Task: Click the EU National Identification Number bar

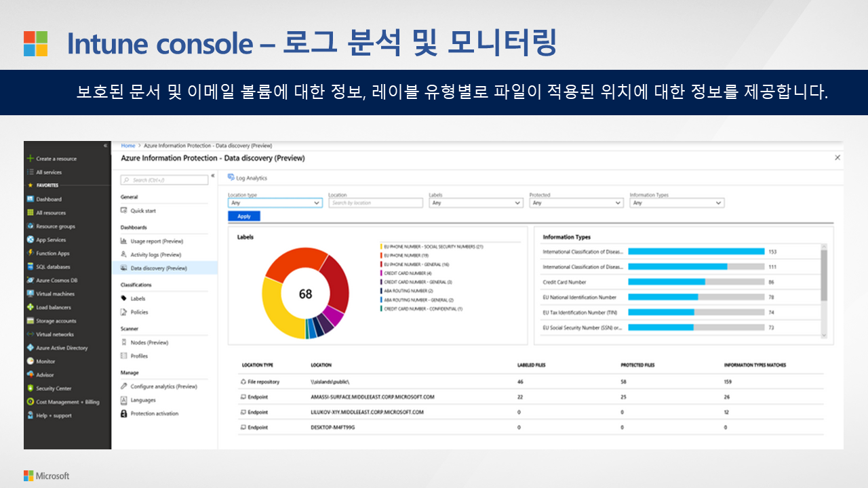Action: [696, 297]
